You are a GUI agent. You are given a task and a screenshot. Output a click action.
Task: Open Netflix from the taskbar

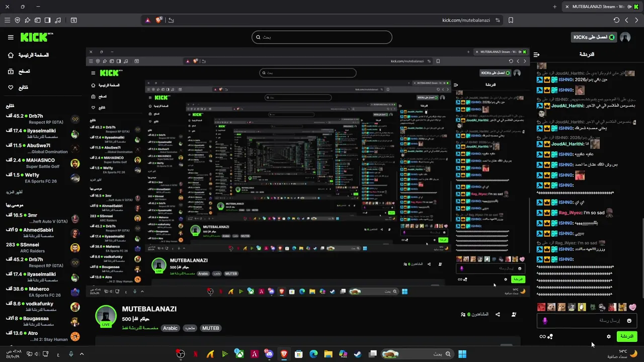tap(195, 354)
